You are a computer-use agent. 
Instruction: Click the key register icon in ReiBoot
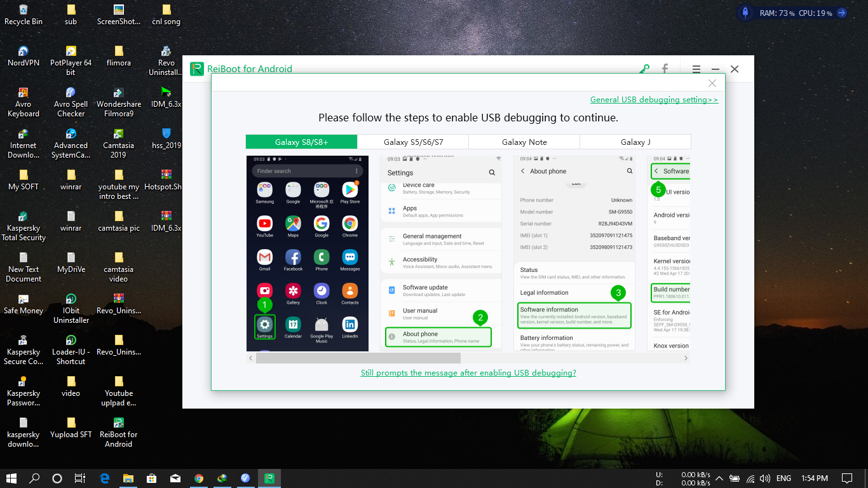(x=644, y=69)
